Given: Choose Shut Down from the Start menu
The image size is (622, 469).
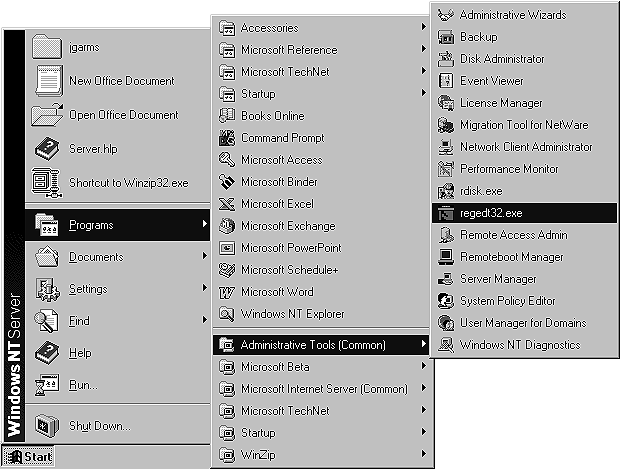Looking at the screenshot, I should pos(100,426).
